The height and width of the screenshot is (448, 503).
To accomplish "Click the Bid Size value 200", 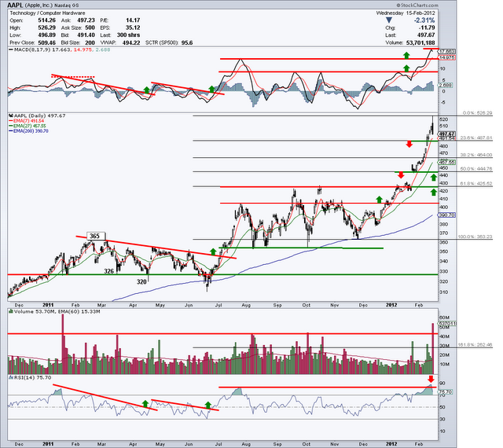I will 90,42.
